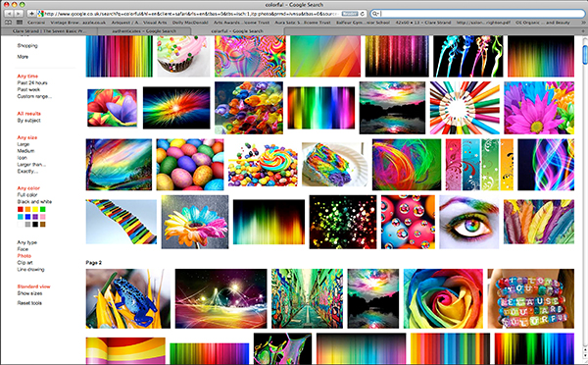Select the Clip art type filter
Viewport: 588px width, 365px height.
pos(24,263)
